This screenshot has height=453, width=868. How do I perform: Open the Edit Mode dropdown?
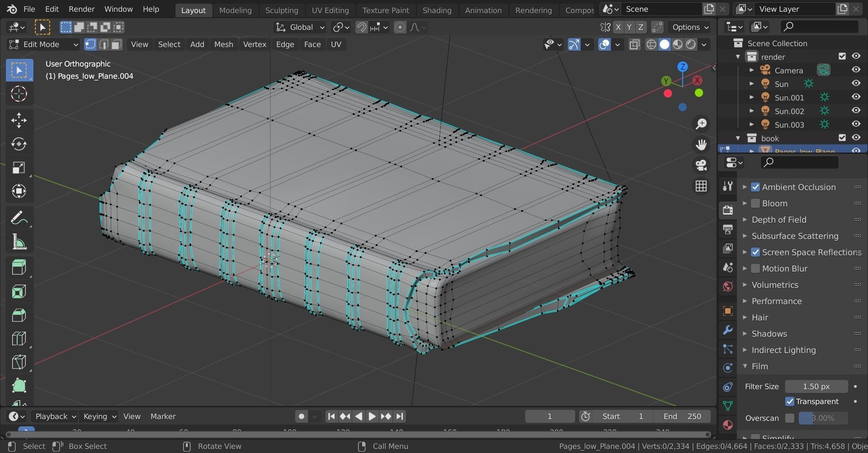(43, 44)
